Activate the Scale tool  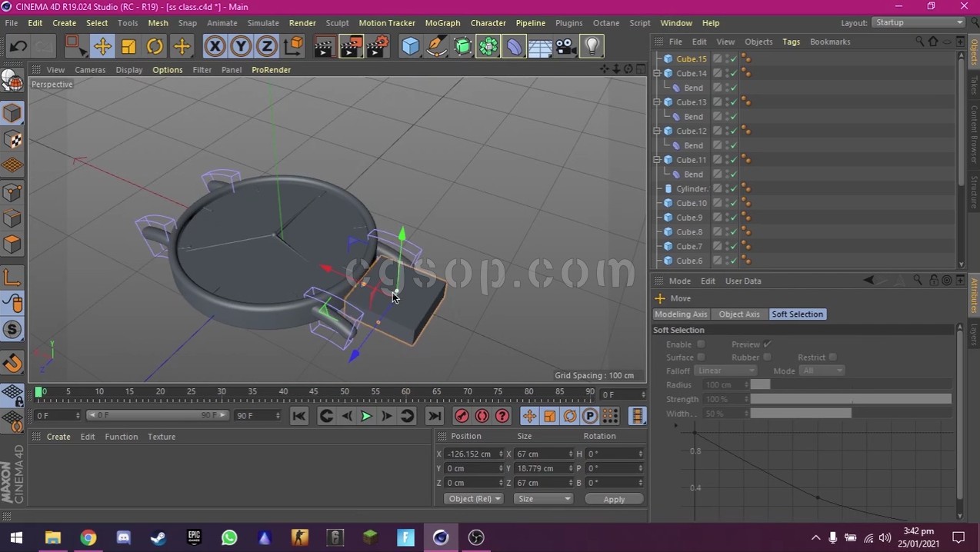(x=128, y=47)
